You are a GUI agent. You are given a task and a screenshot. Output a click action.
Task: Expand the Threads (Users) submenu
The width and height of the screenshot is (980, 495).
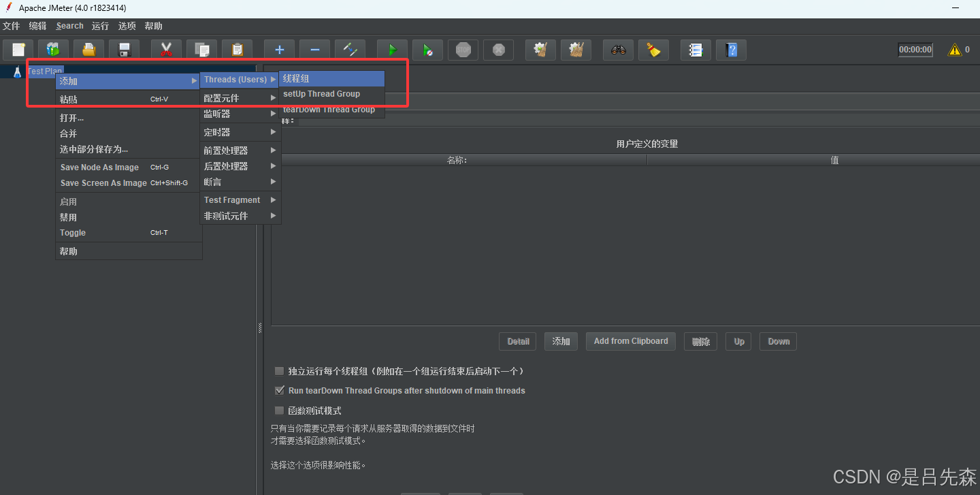240,80
